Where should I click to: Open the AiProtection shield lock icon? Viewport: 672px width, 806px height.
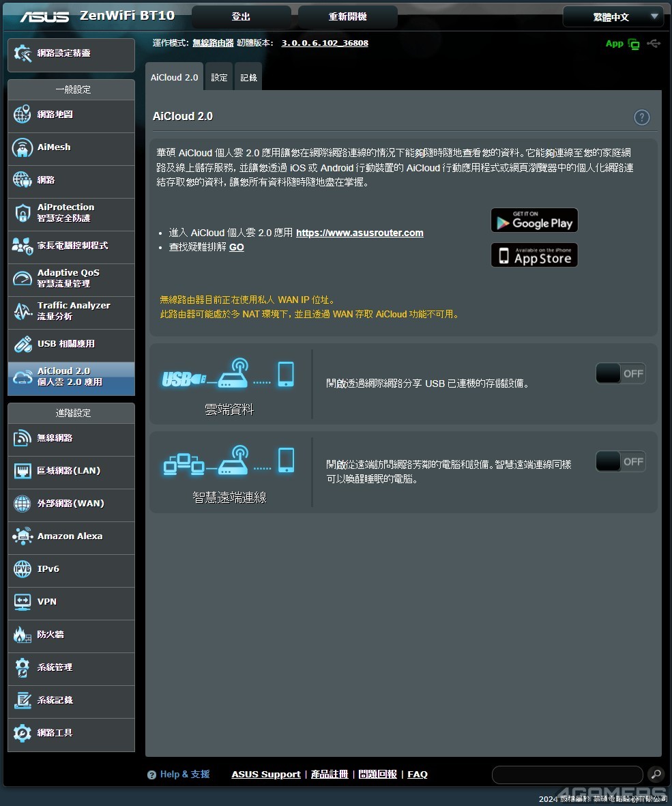coord(22,213)
